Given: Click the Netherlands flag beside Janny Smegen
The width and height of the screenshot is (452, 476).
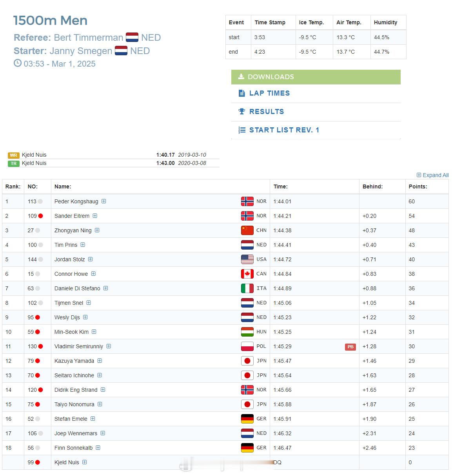Looking at the screenshot, I should [121, 51].
